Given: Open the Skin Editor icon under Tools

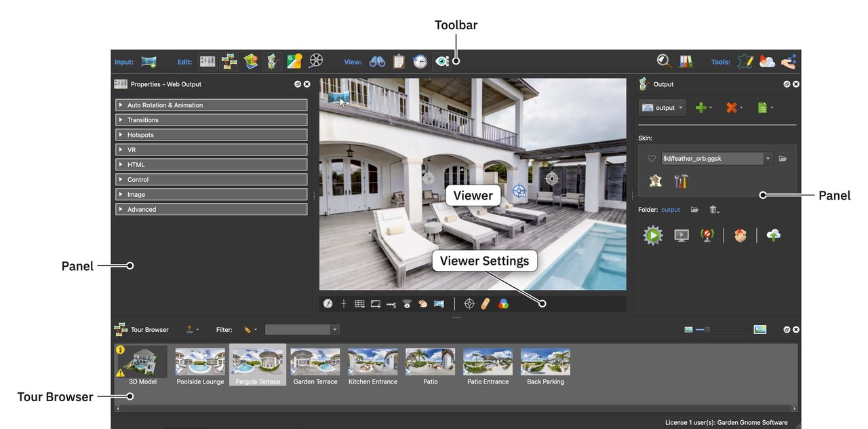Looking at the screenshot, I should [745, 62].
